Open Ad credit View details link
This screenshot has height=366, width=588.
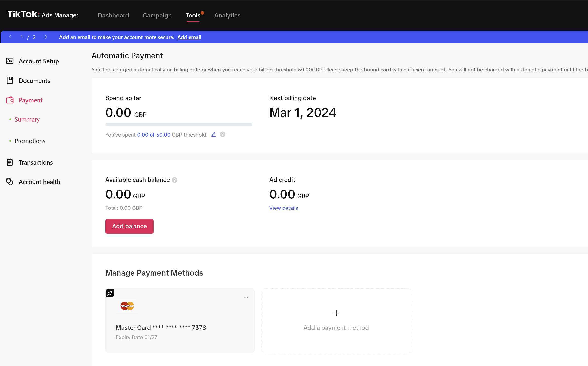click(x=284, y=208)
